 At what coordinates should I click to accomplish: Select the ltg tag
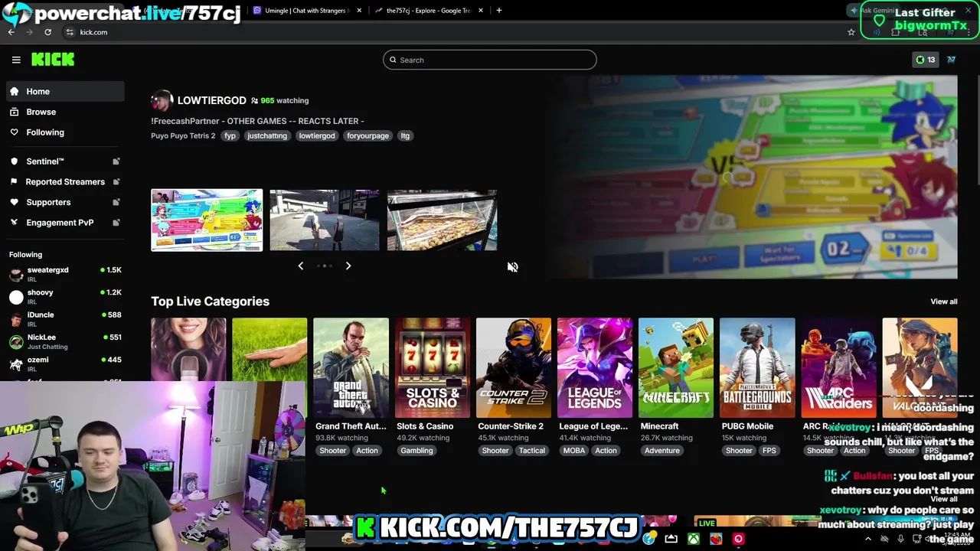405,135
